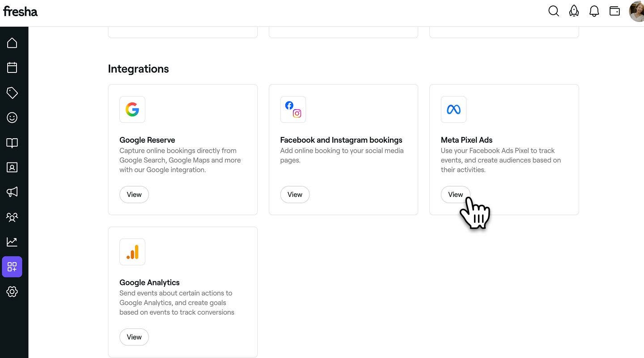Open the Reports chart icon
This screenshot has width=644, height=358.
coord(12,242)
